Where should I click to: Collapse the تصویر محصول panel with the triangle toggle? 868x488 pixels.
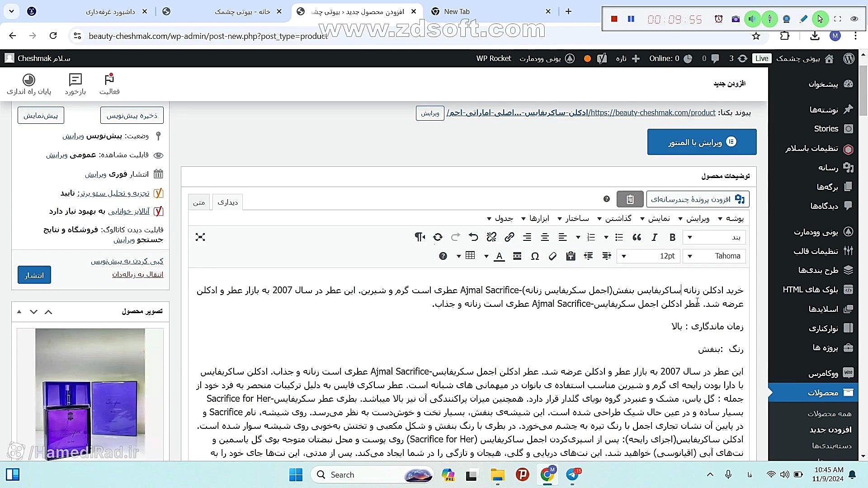(19, 312)
